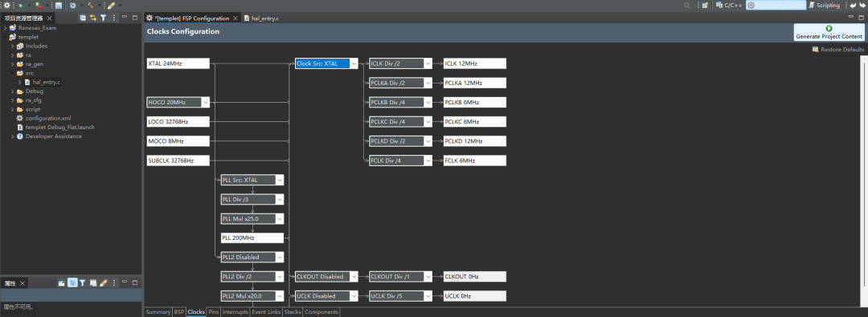Open the HOCO 20MHz dropdown
Screen dimensions: 868x317
[206, 103]
